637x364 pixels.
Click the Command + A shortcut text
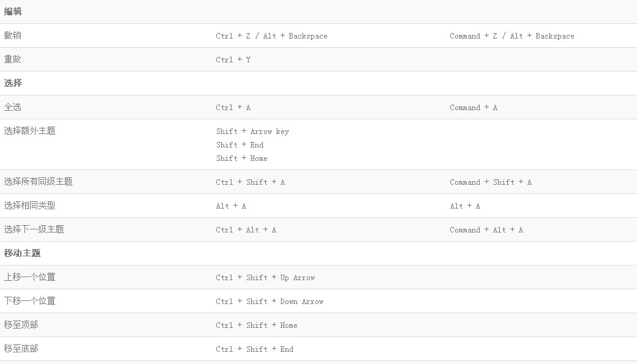pos(473,108)
